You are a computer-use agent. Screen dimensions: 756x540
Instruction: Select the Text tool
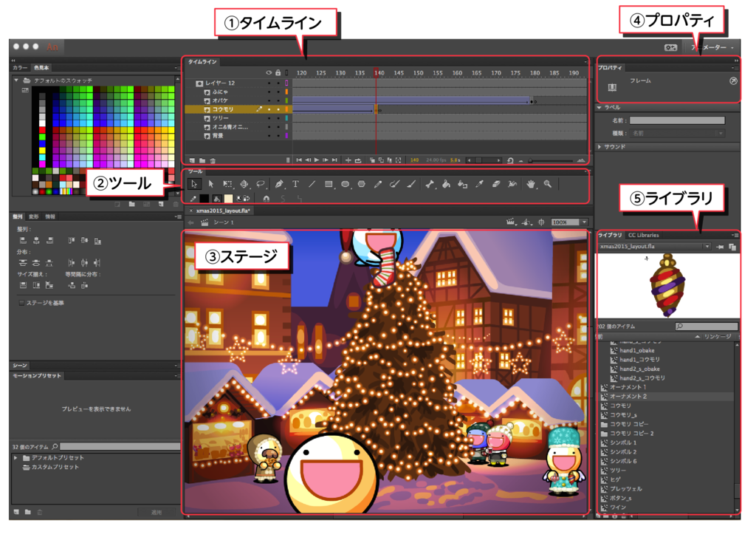coord(295,184)
